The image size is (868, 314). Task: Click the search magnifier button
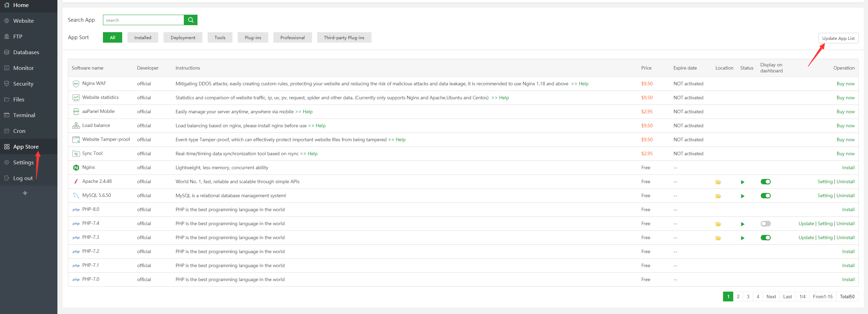click(x=190, y=20)
